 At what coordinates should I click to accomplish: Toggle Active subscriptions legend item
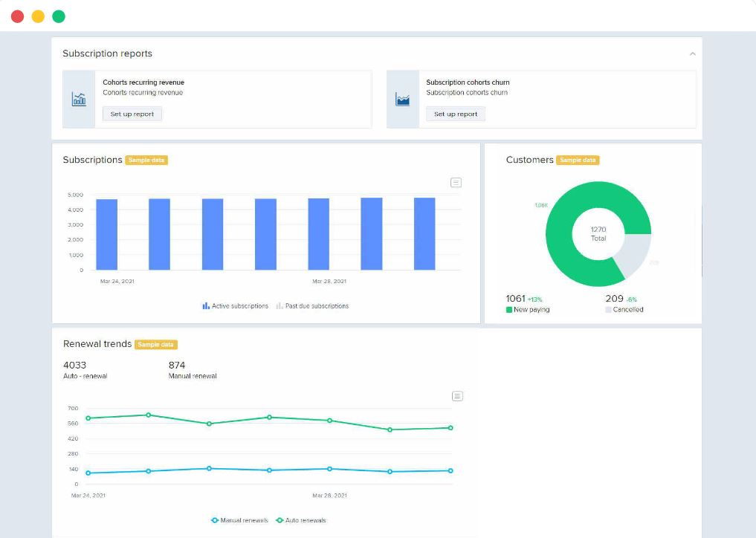[x=236, y=306]
